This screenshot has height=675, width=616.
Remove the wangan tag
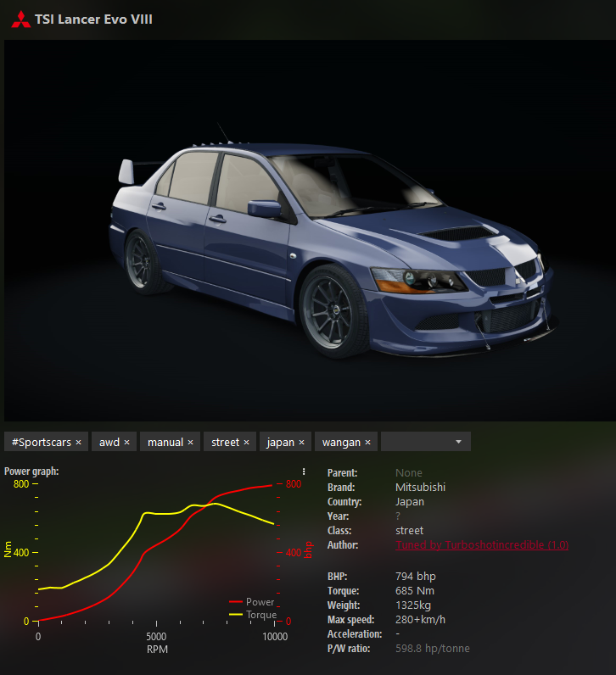click(368, 442)
